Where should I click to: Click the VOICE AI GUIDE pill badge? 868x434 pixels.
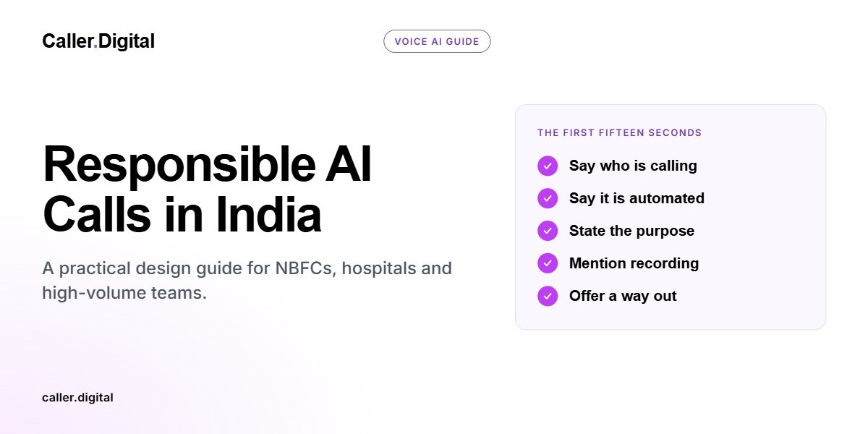(x=437, y=41)
